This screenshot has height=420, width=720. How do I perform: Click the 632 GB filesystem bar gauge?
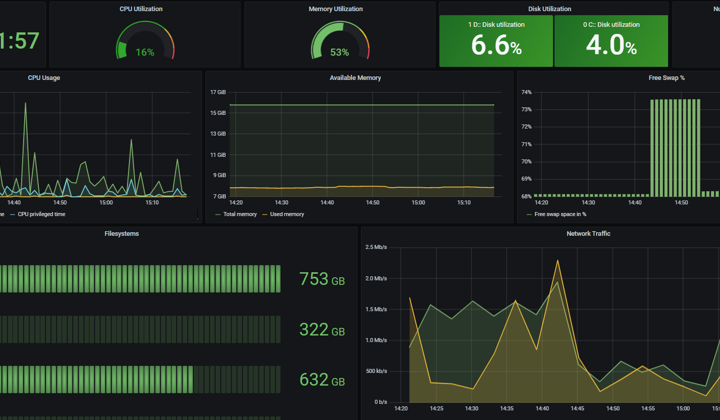tap(140, 380)
